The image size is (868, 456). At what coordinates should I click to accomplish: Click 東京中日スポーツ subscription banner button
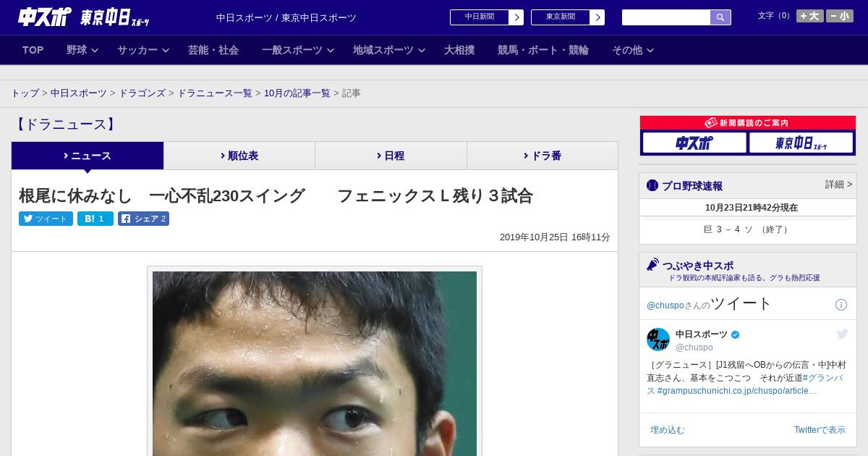[x=801, y=143]
